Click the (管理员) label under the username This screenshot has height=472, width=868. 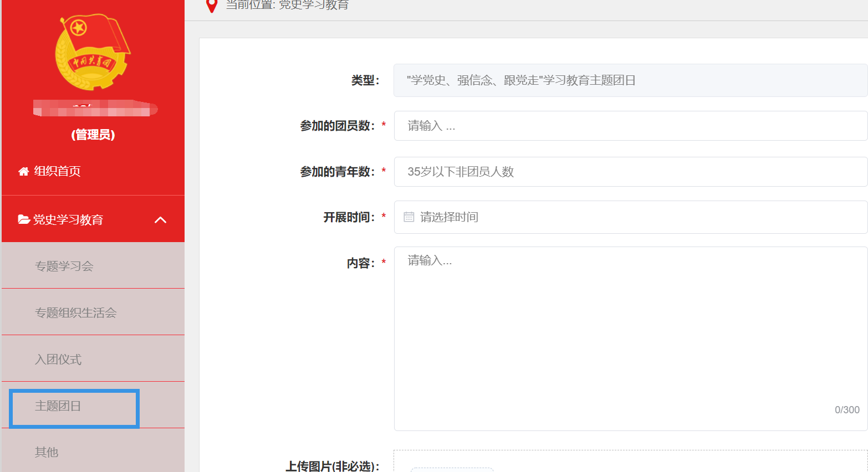coord(93,135)
